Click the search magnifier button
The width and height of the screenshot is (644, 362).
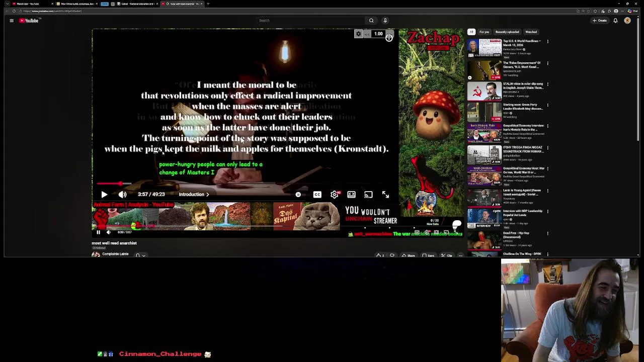371,21
